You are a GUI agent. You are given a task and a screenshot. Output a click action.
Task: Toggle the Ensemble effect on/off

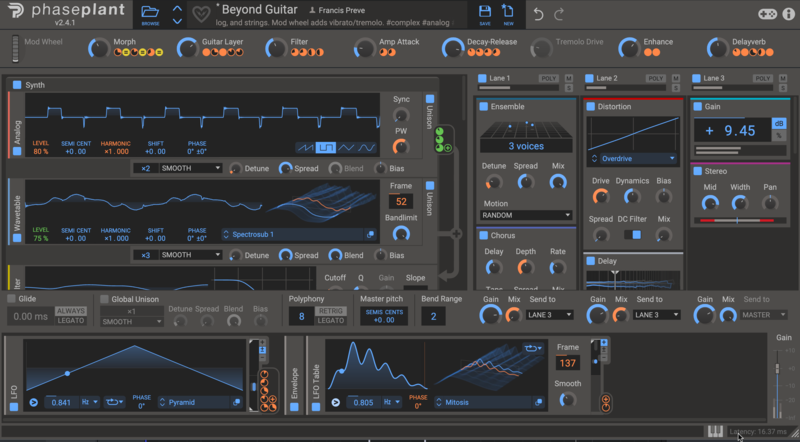[484, 106]
